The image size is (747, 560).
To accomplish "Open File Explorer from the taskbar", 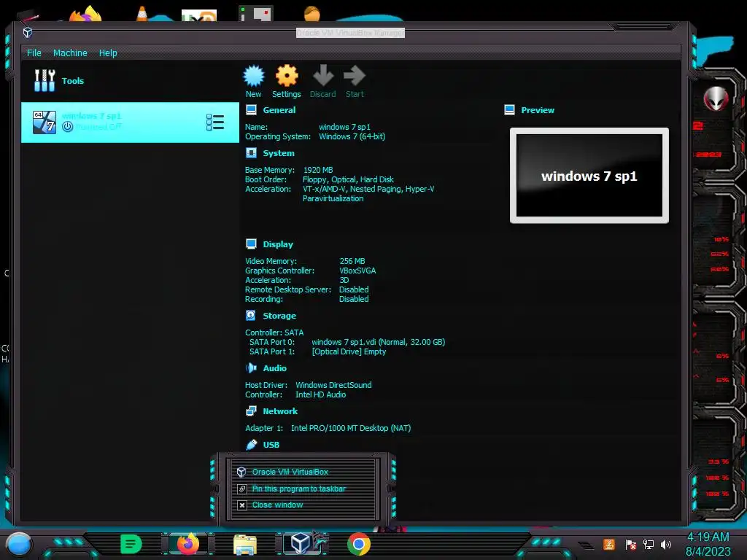I will [245, 545].
